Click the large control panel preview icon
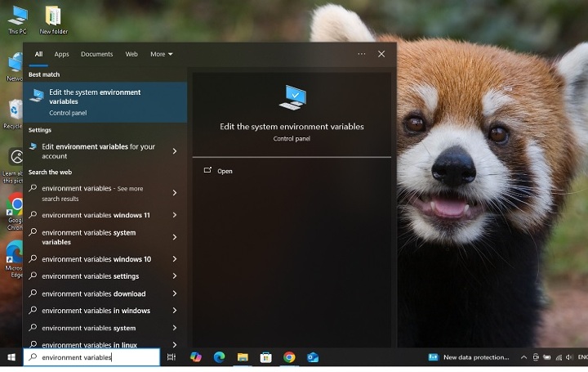588x372 pixels. tap(292, 97)
